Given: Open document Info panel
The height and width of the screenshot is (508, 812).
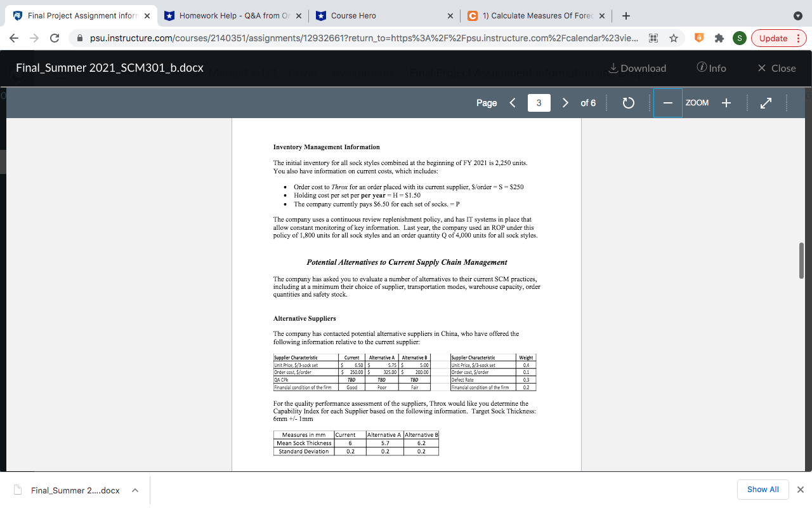Looking at the screenshot, I should 711,68.
